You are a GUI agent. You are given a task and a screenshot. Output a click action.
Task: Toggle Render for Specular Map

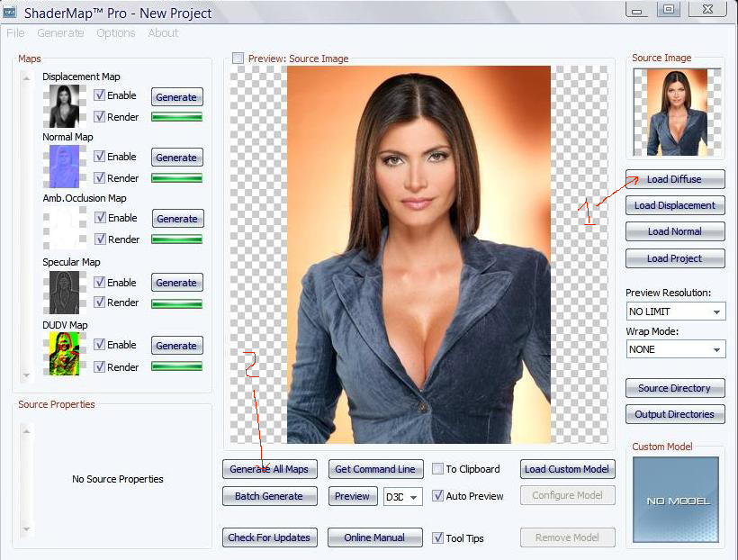pos(99,302)
